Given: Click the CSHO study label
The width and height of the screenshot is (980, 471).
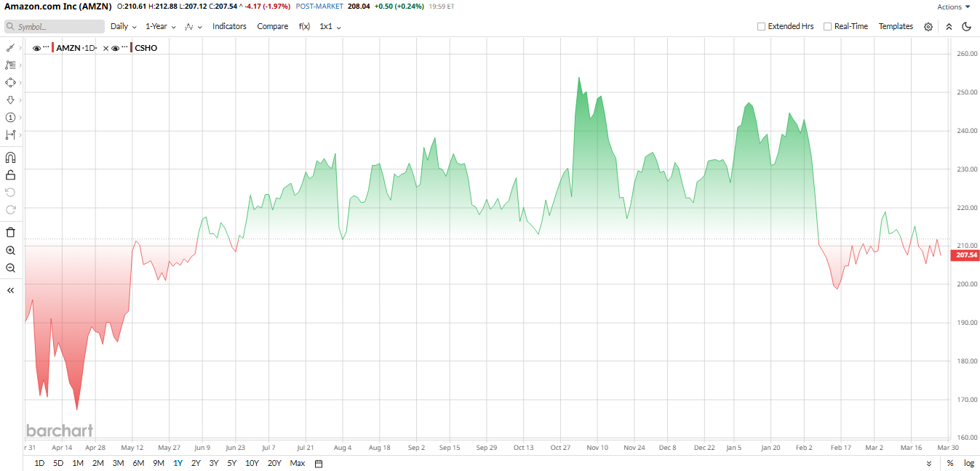Looking at the screenshot, I should pyautogui.click(x=146, y=48).
